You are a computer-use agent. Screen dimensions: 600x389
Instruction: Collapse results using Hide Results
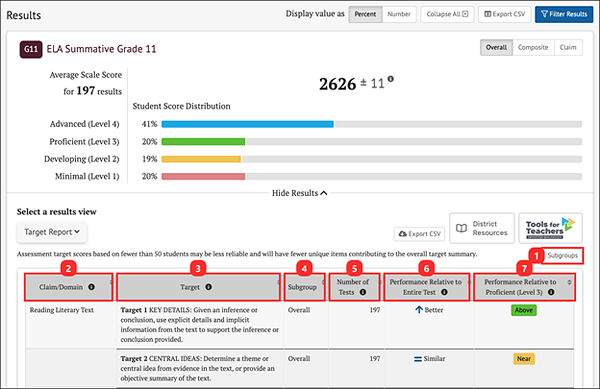(x=300, y=193)
